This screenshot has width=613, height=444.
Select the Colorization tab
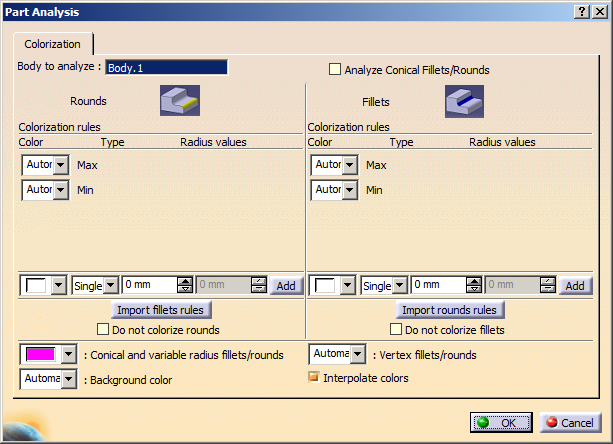[x=52, y=44]
